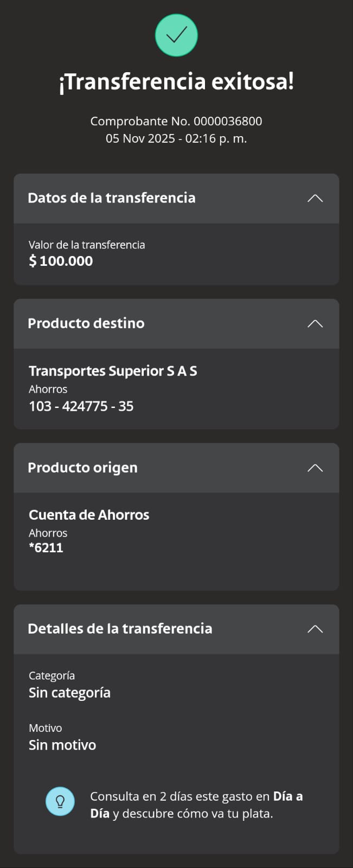Select recipient name Transportes Superior S A S
This screenshot has width=353, height=868.
[x=113, y=371]
